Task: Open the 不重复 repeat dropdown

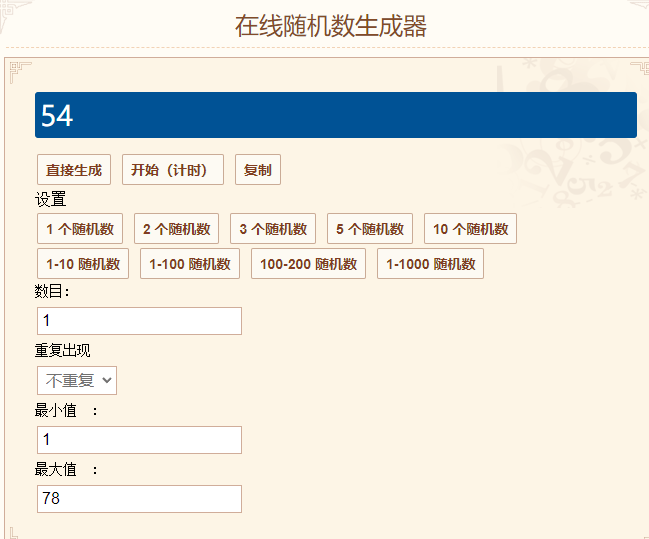Action: (77, 380)
